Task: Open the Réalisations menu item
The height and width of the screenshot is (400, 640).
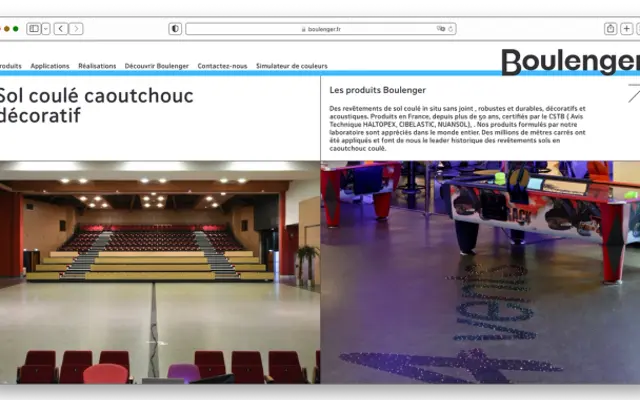Action: [97, 66]
